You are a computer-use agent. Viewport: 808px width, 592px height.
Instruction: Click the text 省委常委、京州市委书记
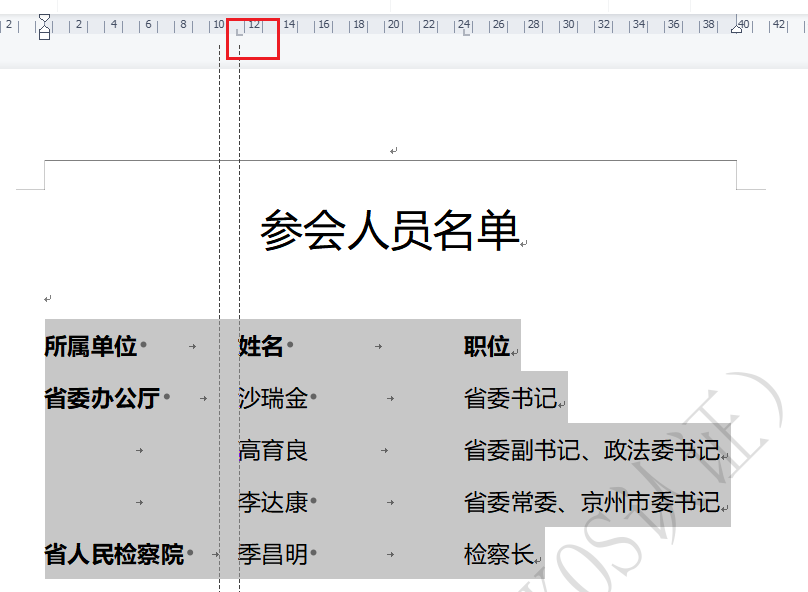pos(591,503)
